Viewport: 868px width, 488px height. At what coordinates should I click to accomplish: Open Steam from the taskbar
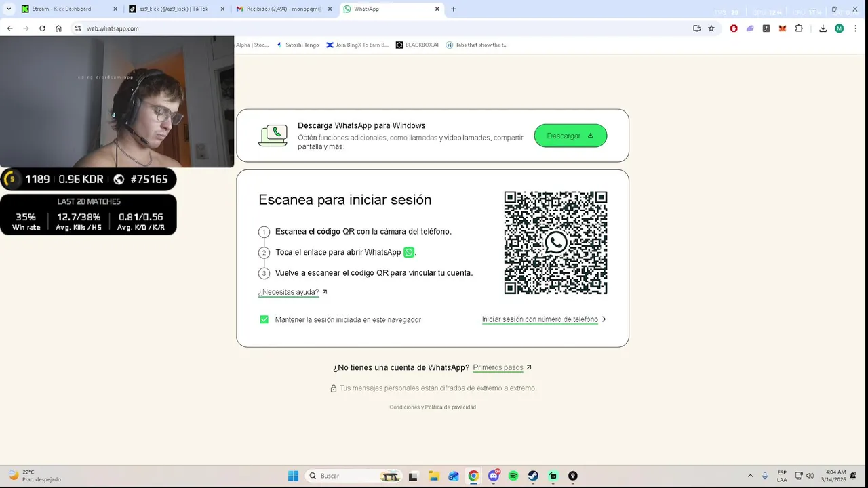tap(534, 476)
